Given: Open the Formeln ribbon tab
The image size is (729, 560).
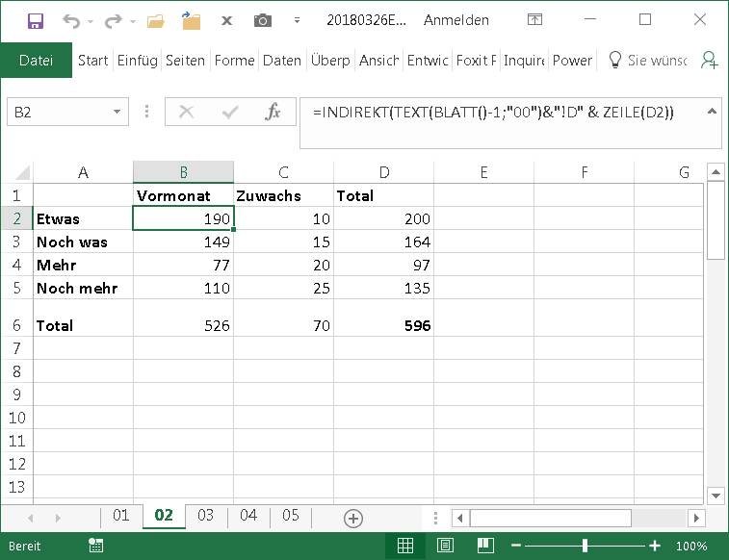Looking at the screenshot, I should tap(234, 61).
